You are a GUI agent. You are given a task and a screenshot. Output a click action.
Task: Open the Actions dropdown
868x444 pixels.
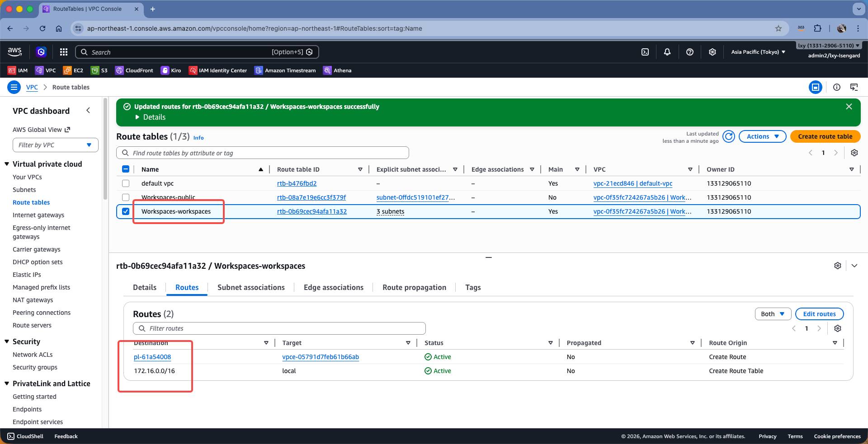[762, 136]
